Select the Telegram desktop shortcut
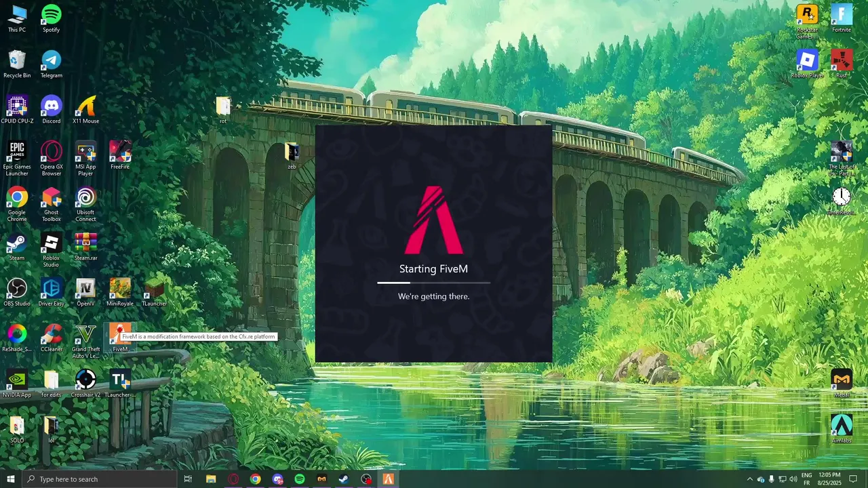 point(52,64)
